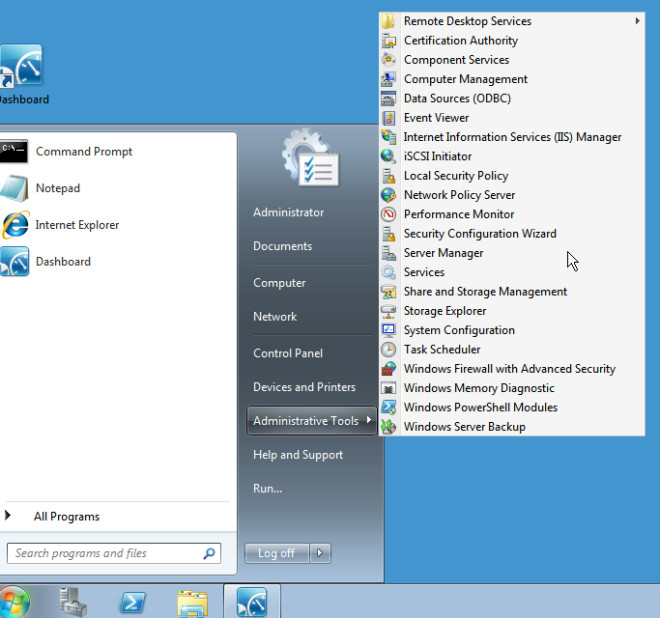Choose Windows Firewall with Advanced Security
The height and width of the screenshot is (618, 660).
coord(509,369)
